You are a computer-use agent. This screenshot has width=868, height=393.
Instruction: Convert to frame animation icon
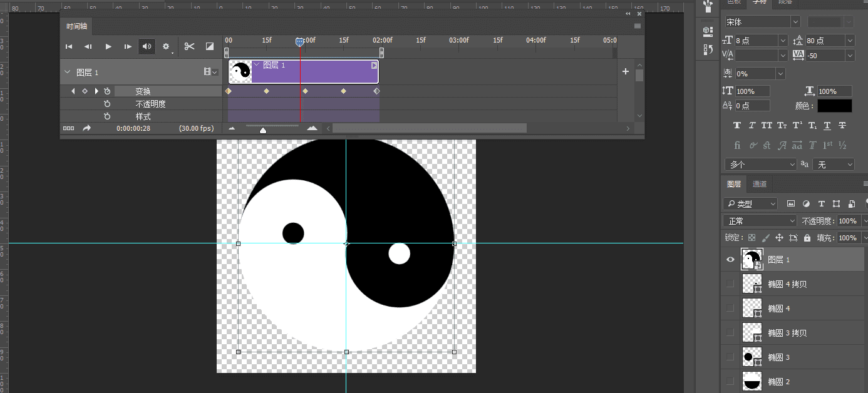click(68, 128)
